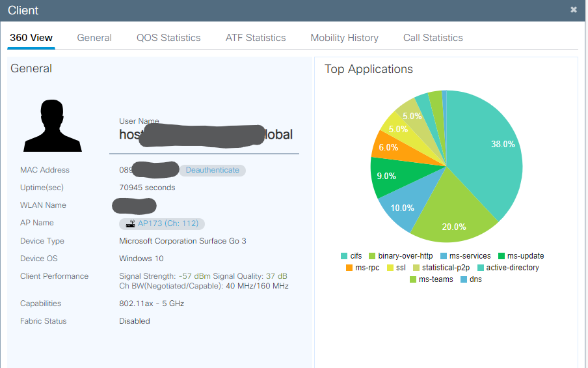Click Microsoft Corporation Surface Go 3 text

coord(183,241)
